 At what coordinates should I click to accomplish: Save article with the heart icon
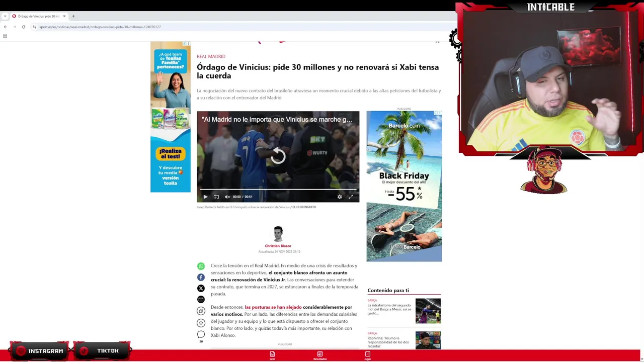(x=201, y=323)
